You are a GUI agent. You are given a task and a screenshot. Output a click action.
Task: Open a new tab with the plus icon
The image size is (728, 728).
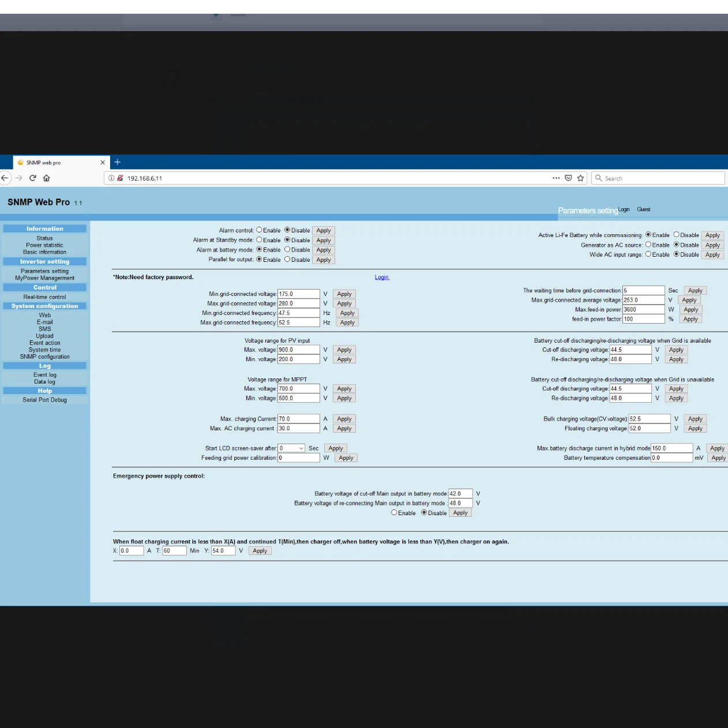(118, 162)
